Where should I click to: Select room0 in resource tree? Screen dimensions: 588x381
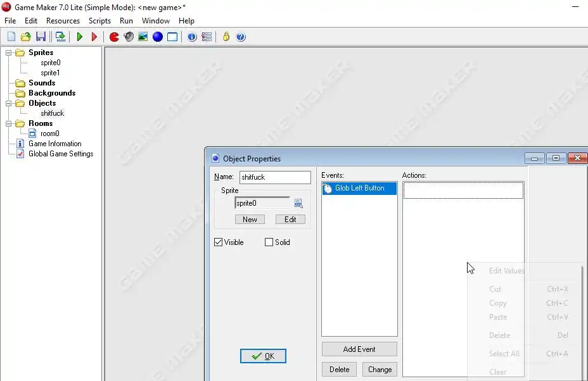[50, 134]
